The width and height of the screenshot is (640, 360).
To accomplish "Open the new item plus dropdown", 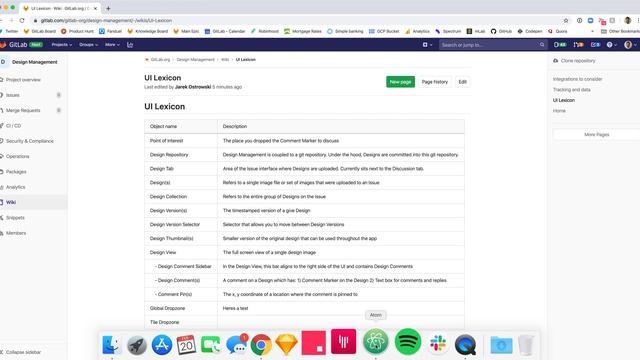I will click(x=427, y=44).
